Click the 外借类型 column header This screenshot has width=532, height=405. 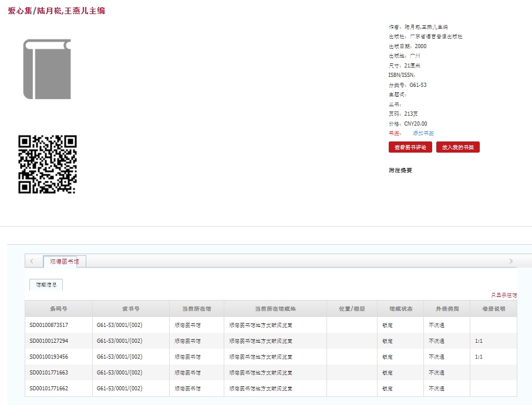(x=447, y=309)
